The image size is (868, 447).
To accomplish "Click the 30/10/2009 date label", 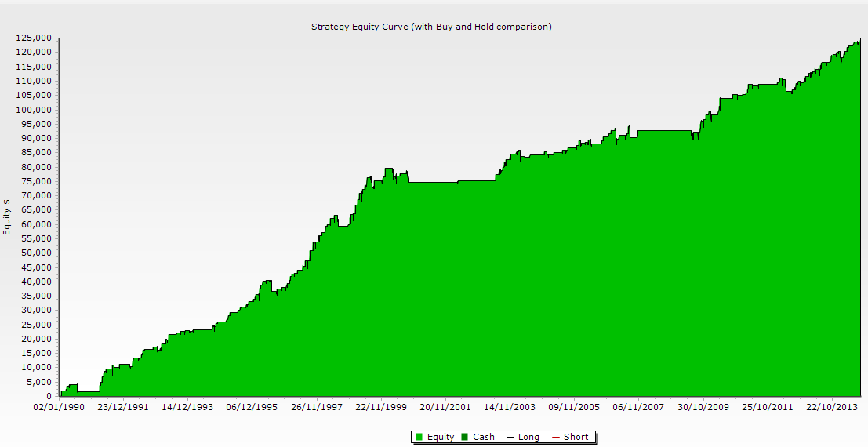I will click(x=703, y=407).
